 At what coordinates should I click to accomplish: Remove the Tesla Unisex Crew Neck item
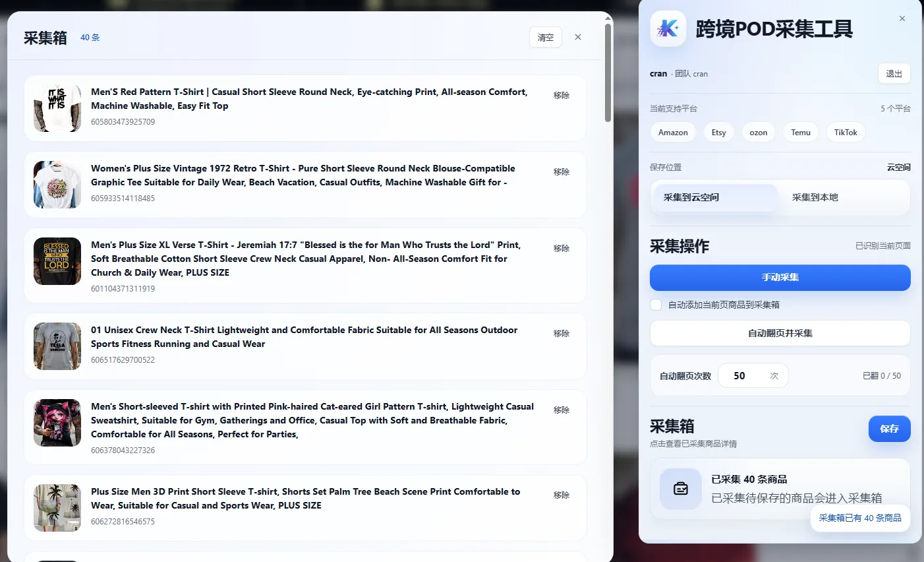[562, 334]
